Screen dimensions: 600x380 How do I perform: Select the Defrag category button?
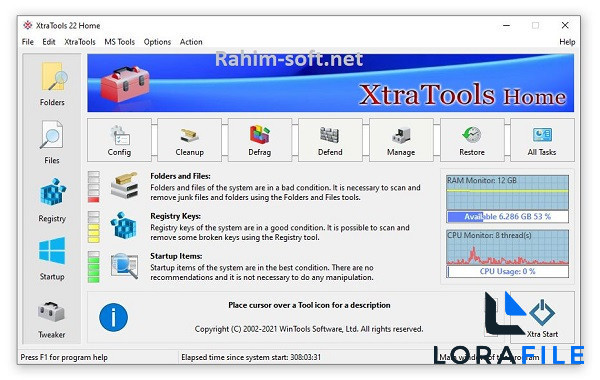(x=260, y=140)
